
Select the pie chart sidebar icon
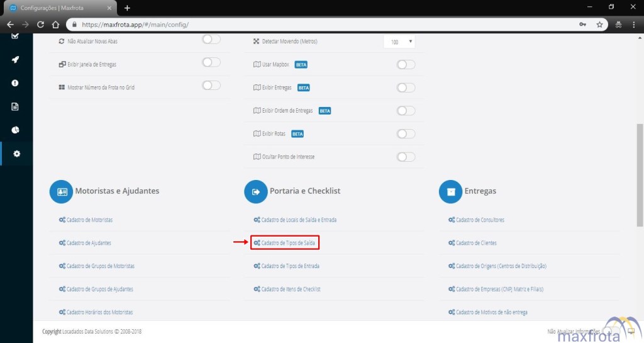[15, 130]
